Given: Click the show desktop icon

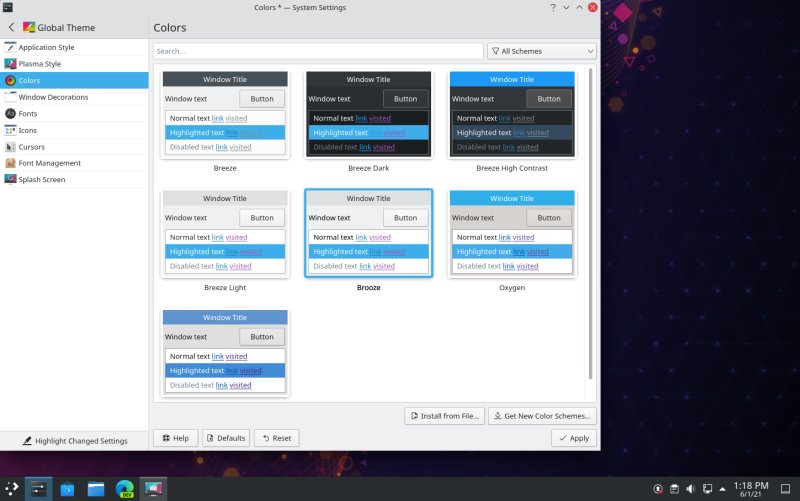Looking at the screenshot, I should pyautogui.click(x=785, y=489).
